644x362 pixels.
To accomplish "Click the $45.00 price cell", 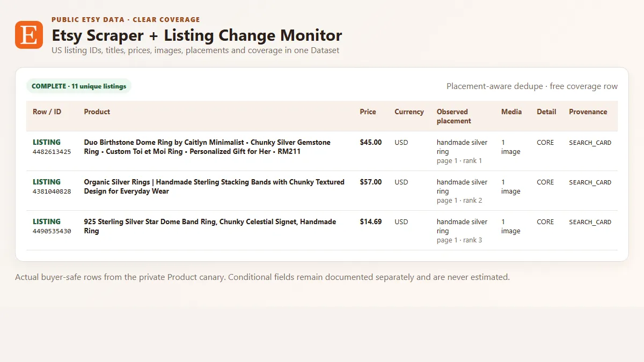I will (371, 143).
